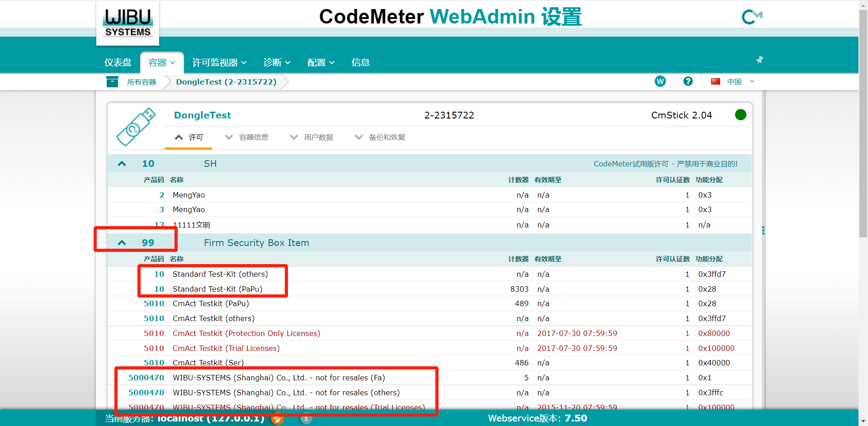868x426 pixels.
Task: Collapse firm code 10 SH section
Action: pos(122,164)
